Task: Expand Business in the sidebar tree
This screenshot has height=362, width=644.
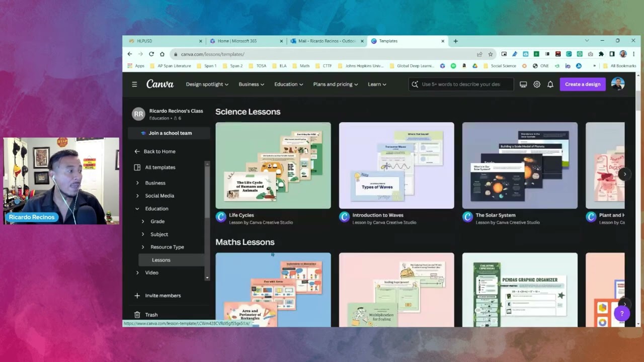Action: click(137, 183)
